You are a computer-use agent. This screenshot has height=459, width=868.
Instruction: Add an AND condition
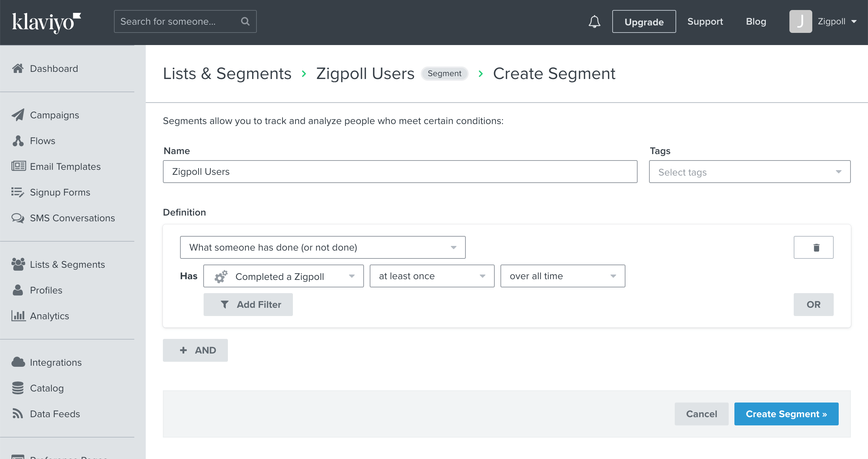point(195,350)
